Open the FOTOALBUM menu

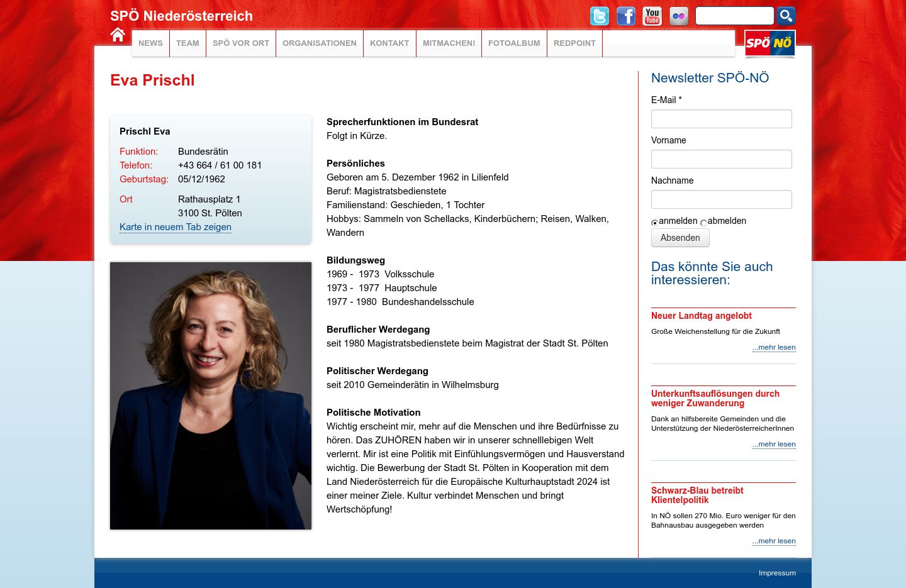[x=514, y=43]
